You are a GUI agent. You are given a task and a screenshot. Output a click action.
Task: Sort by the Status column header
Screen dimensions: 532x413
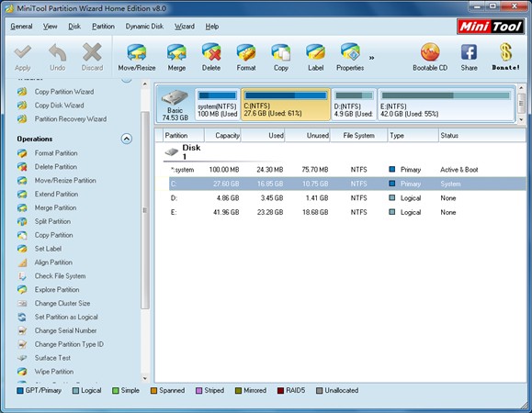pos(482,136)
